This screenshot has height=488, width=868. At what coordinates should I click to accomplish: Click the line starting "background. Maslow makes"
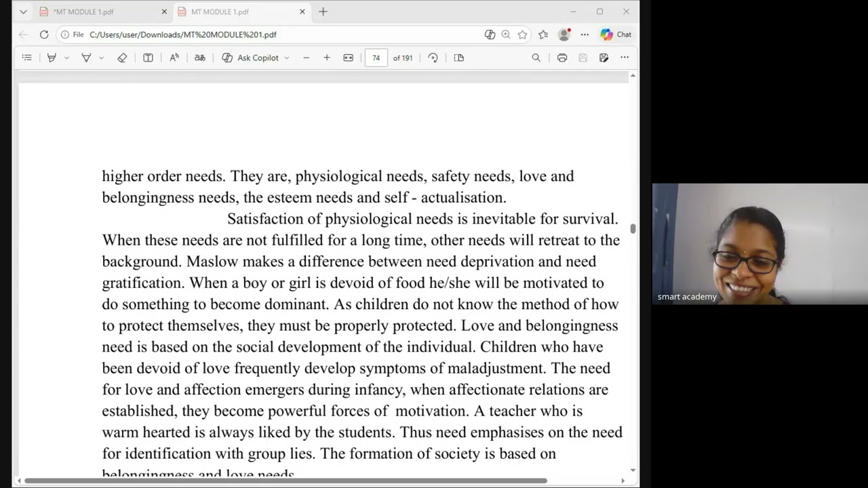pos(349,262)
